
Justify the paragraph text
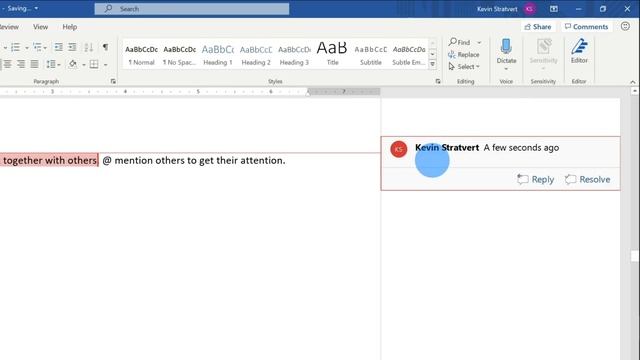tap(35, 64)
